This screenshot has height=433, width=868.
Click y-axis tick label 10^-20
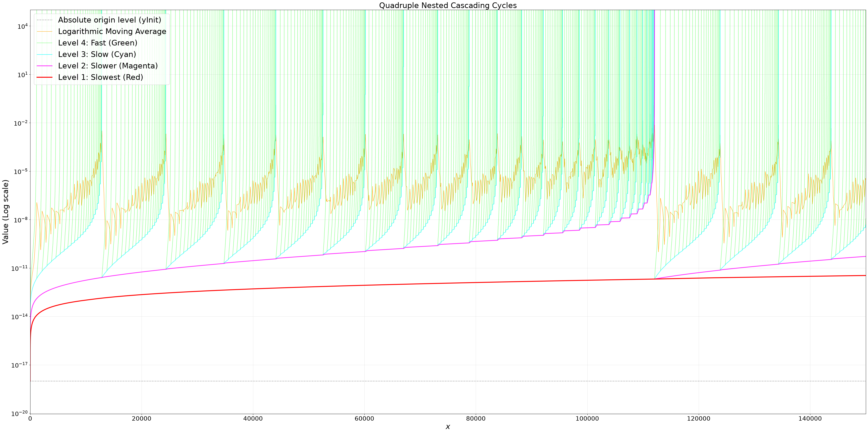coord(19,413)
